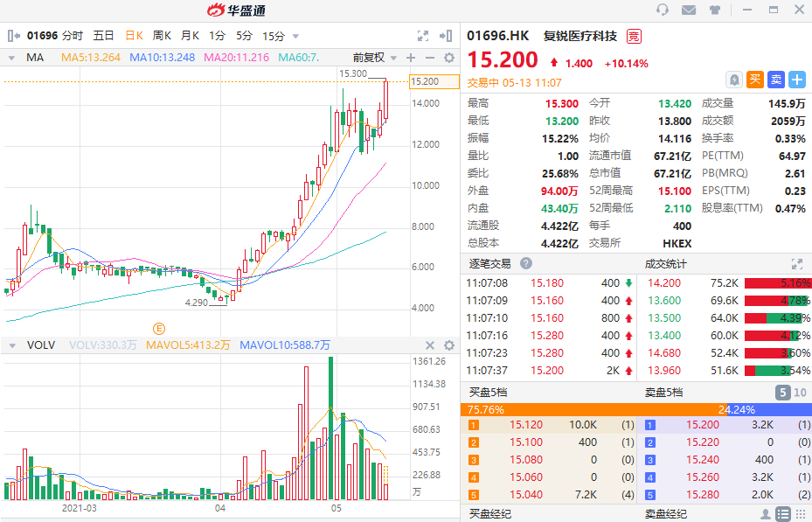812x522 pixels.
Task: Select bid level 5 price 15.040
Action: point(526,495)
